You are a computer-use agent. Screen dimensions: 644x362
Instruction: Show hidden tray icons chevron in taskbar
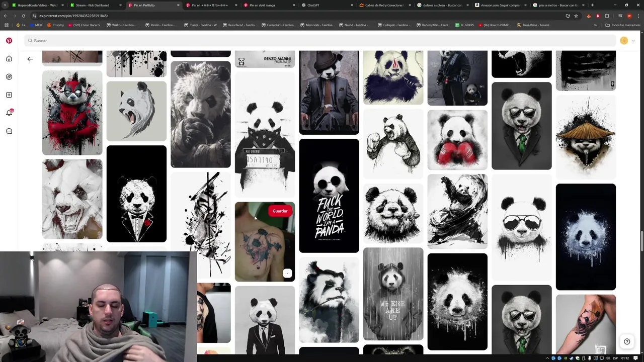coord(548,358)
